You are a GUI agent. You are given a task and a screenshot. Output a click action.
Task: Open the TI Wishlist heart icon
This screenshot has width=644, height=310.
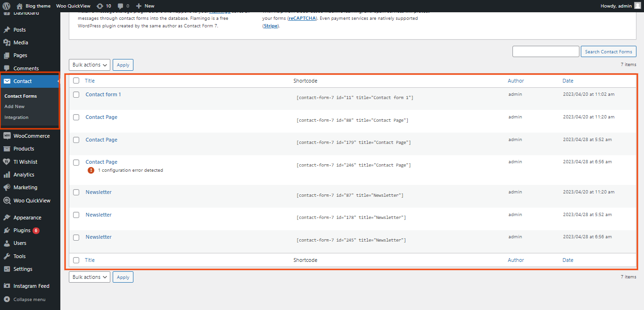[7, 162]
